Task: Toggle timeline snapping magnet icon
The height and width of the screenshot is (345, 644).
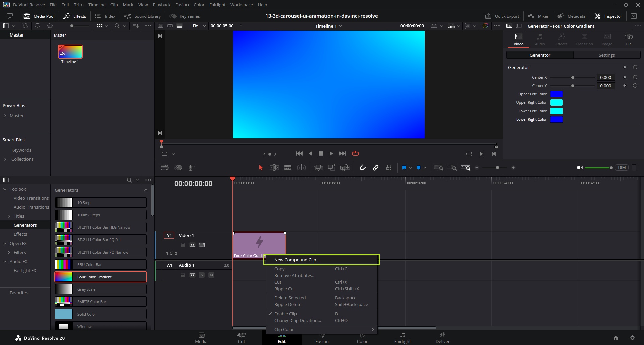Action: coord(363,168)
